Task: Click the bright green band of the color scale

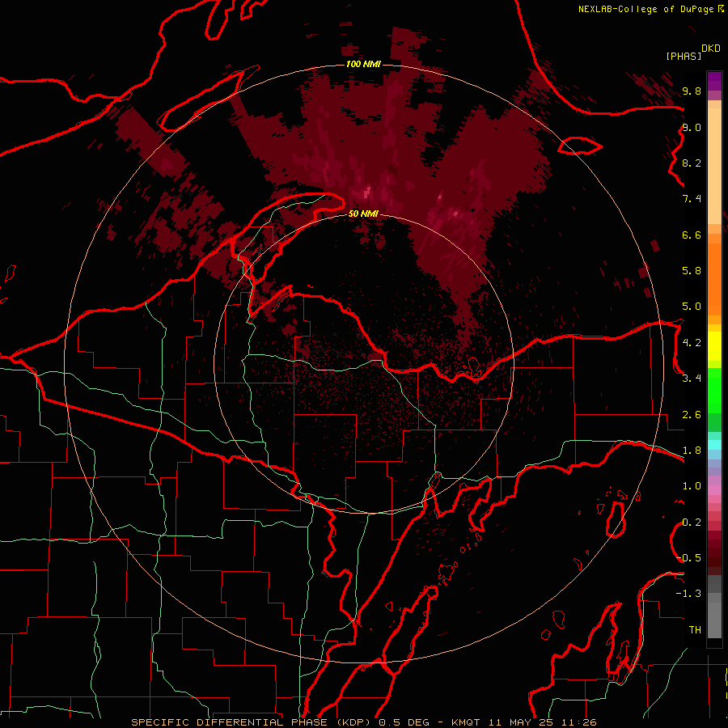Action: coord(714,392)
